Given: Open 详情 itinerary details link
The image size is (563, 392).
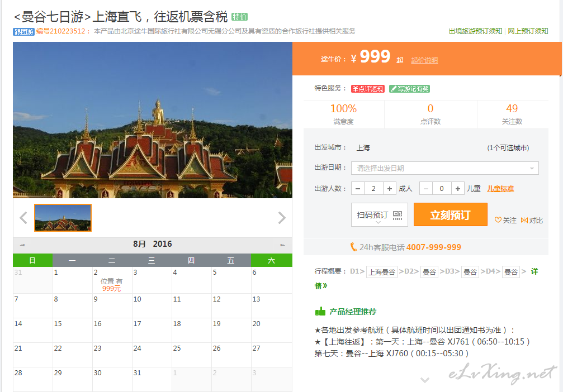Looking at the screenshot, I should point(534,271).
